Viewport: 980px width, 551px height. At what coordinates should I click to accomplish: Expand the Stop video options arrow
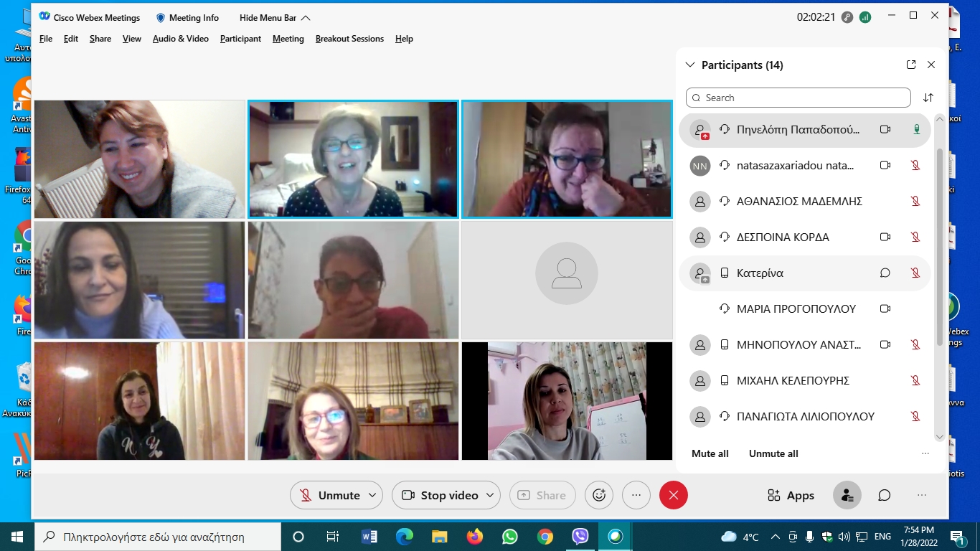tap(490, 495)
